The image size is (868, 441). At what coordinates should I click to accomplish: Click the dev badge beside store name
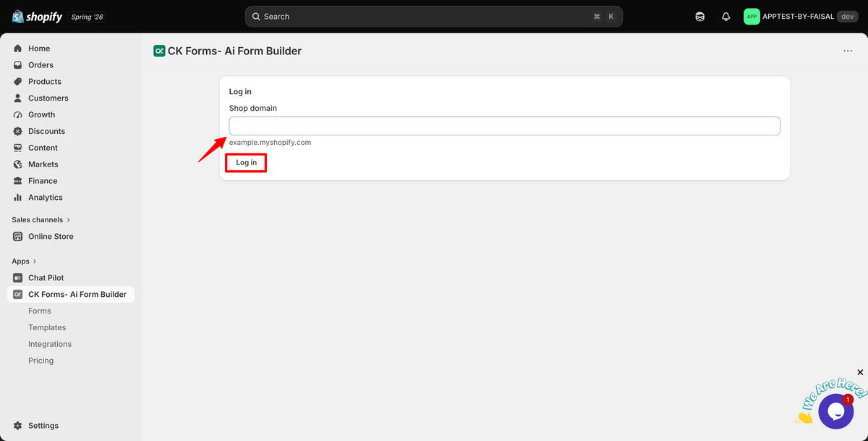click(x=848, y=17)
